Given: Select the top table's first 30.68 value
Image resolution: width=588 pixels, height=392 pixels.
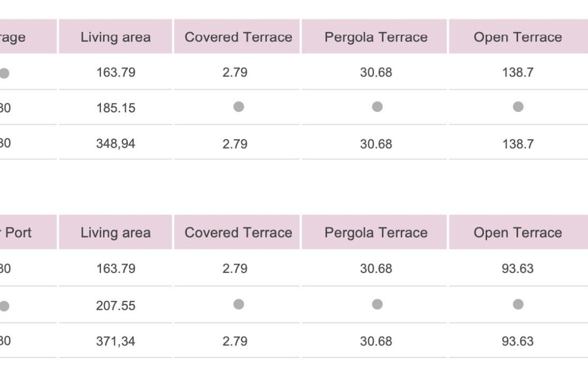Looking at the screenshot, I should pos(376,73).
